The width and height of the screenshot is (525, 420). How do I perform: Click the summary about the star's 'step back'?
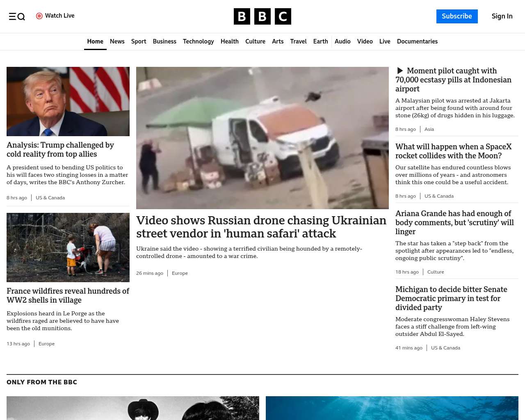click(x=454, y=251)
